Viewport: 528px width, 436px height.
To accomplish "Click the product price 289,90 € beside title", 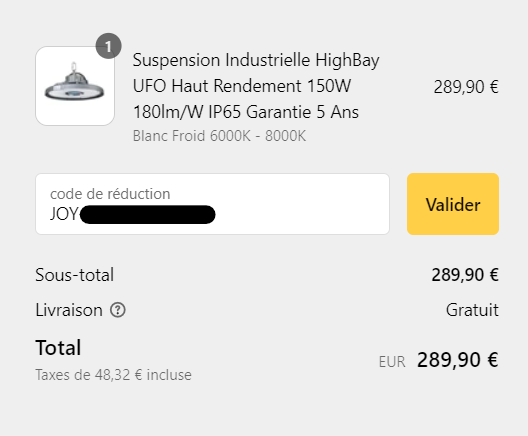I will (466, 87).
